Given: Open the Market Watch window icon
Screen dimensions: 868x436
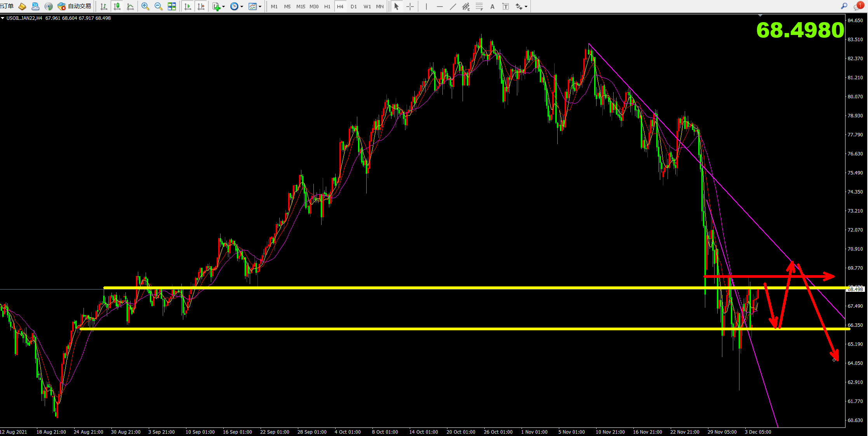Looking at the screenshot, I should tap(22, 6).
